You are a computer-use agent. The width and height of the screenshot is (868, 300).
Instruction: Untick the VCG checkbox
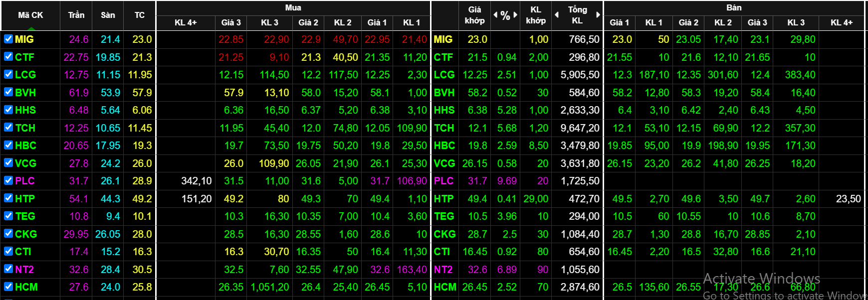(x=8, y=162)
